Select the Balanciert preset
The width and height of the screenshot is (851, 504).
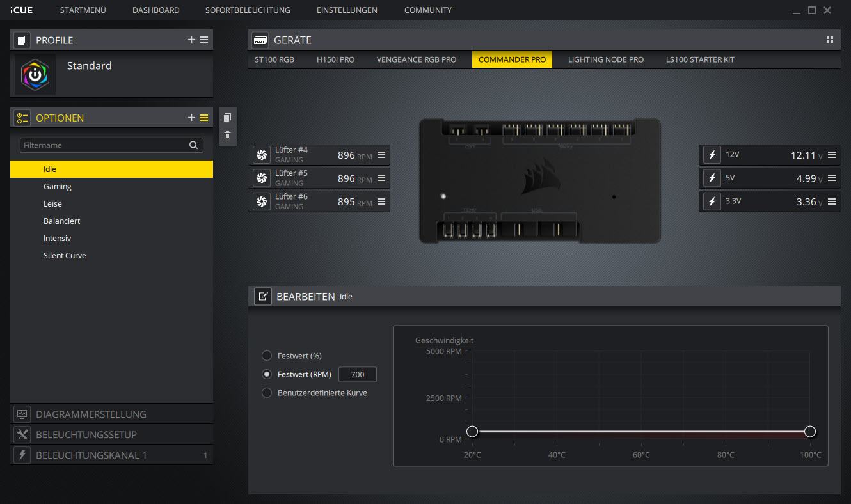pos(111,221)
